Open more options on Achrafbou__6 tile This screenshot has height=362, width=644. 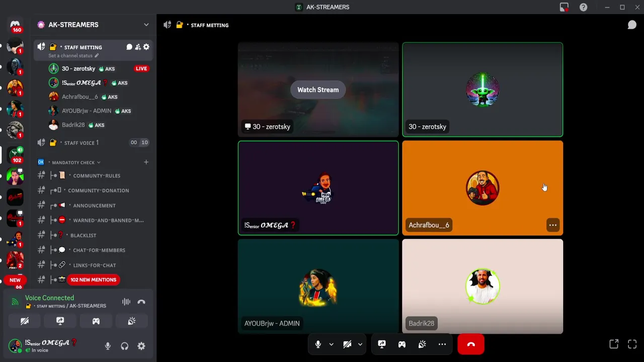[552, 225]
